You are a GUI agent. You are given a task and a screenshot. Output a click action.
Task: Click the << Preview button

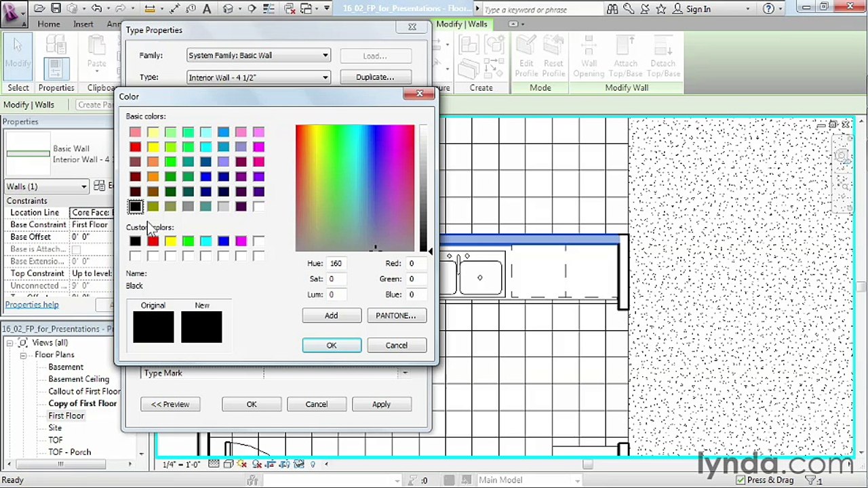(x=170, y=404)
